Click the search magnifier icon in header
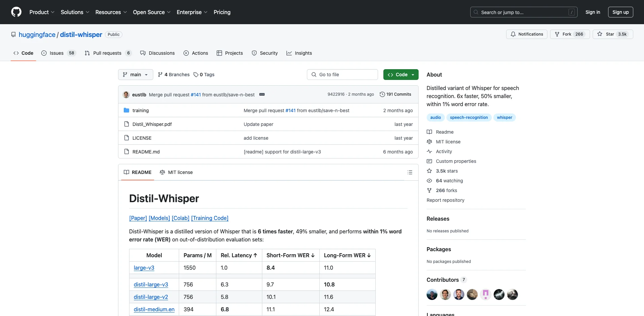 point(476,12)
